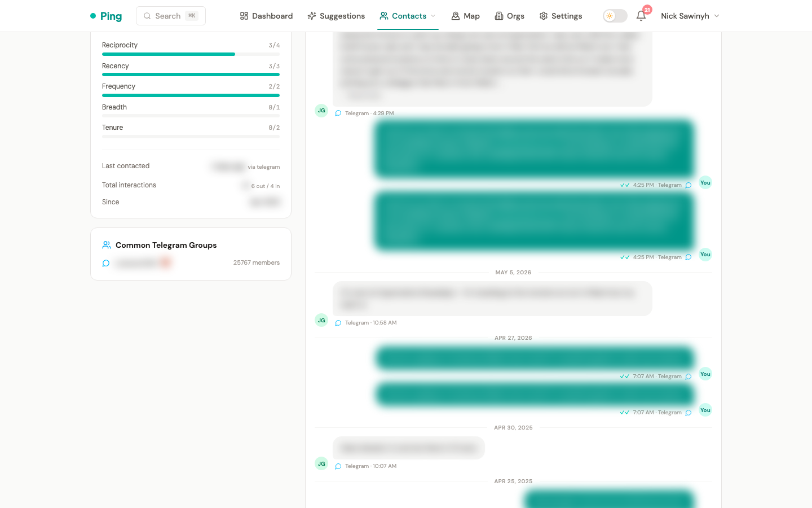Click the Frequency progress bar
Viewport: 812px width, 508px height.
(x=191, y=95)
